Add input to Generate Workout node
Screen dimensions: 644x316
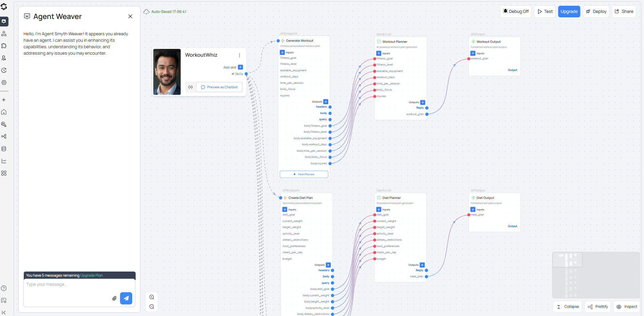click(x=282, y=53)
